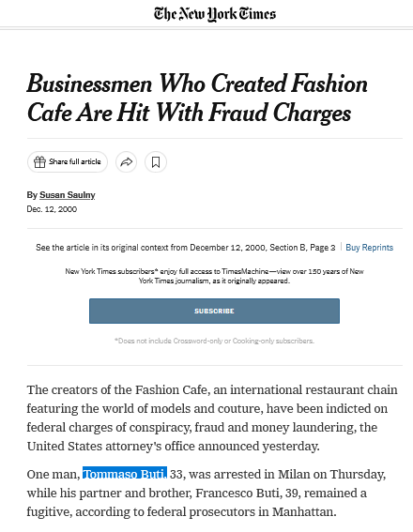413x532 pixels.
Task: Click the gift icon beside Share full article
Action: click(39, 161)
